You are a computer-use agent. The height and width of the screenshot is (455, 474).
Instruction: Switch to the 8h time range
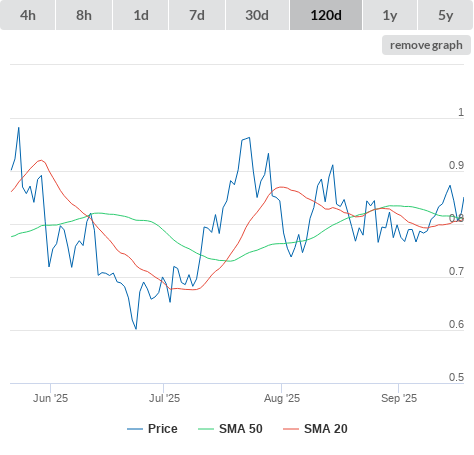(x=84, y=15)
